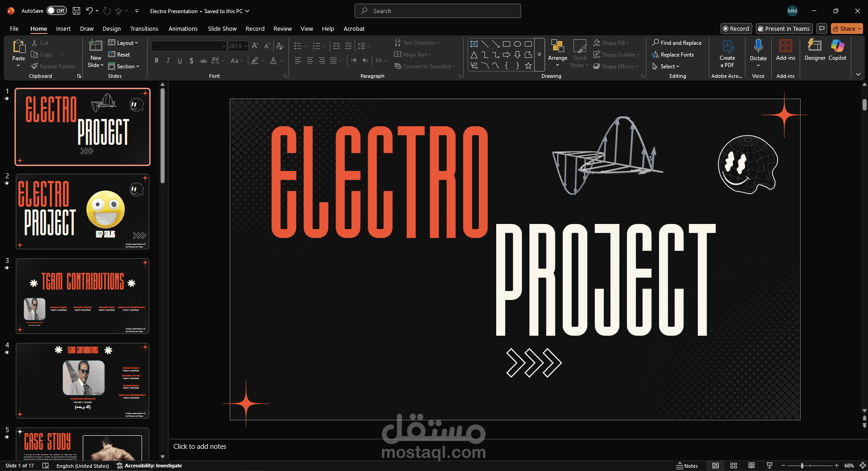Click Present in Teams button
This screenshot has height=471, width=868.
click(784, 29)
